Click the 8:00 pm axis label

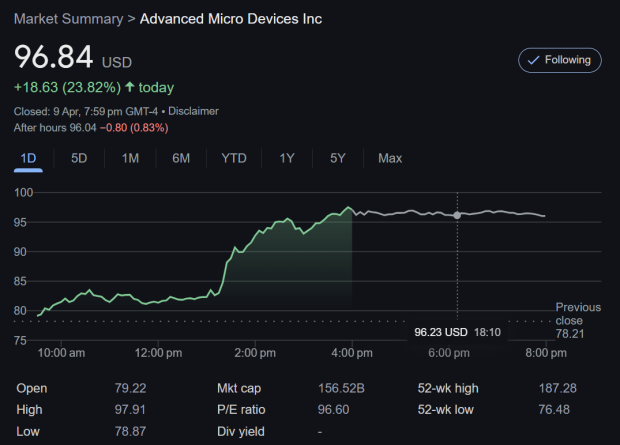pyautogui.click(x=546, y=353)
